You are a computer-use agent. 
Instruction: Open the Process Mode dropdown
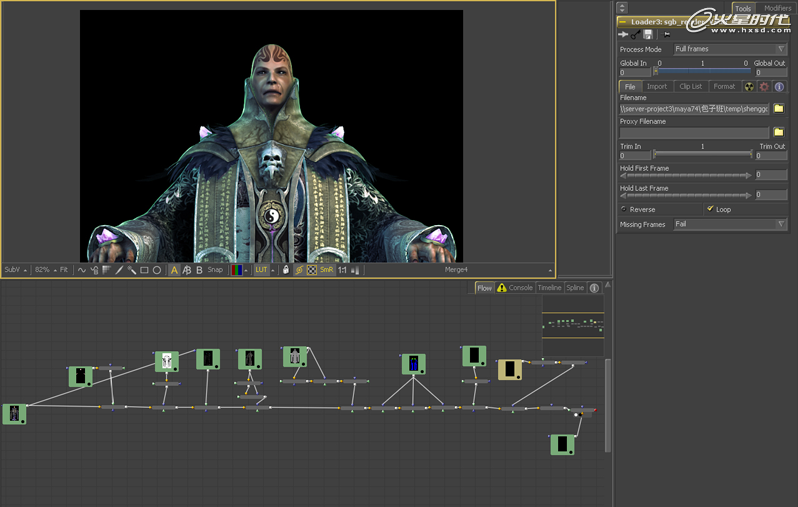pos(730,49)
